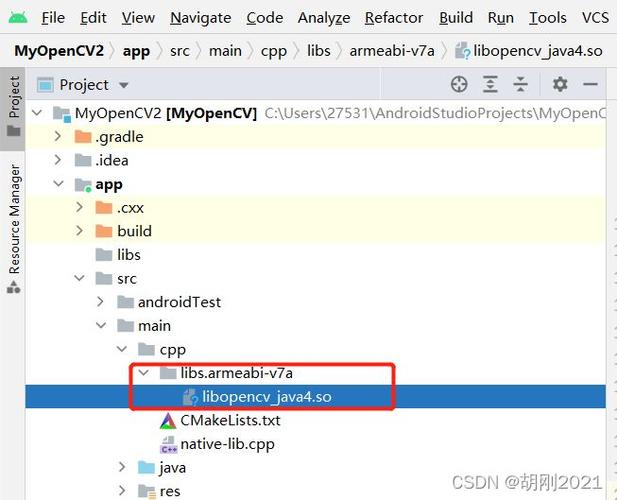The image size is (617, 500).
Task: Click MyOpenCV2 in the breadcrumb bar
Action: [59, 51]
